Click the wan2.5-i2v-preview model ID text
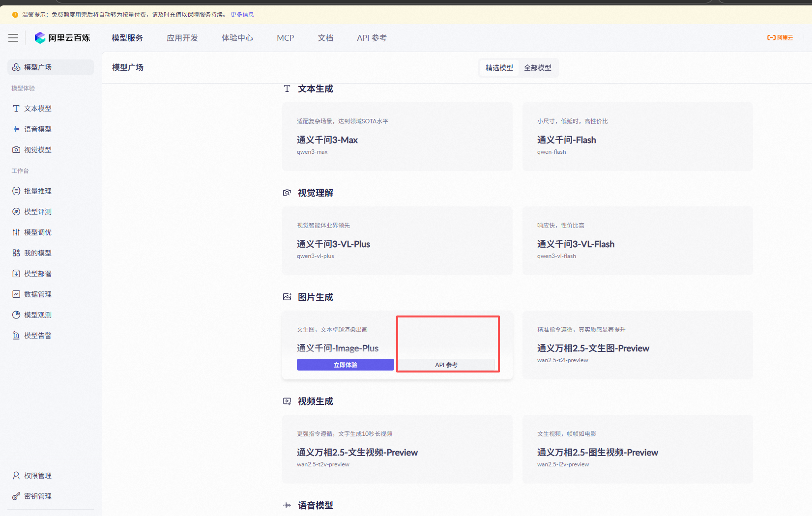812x516 pixels. 563,464
